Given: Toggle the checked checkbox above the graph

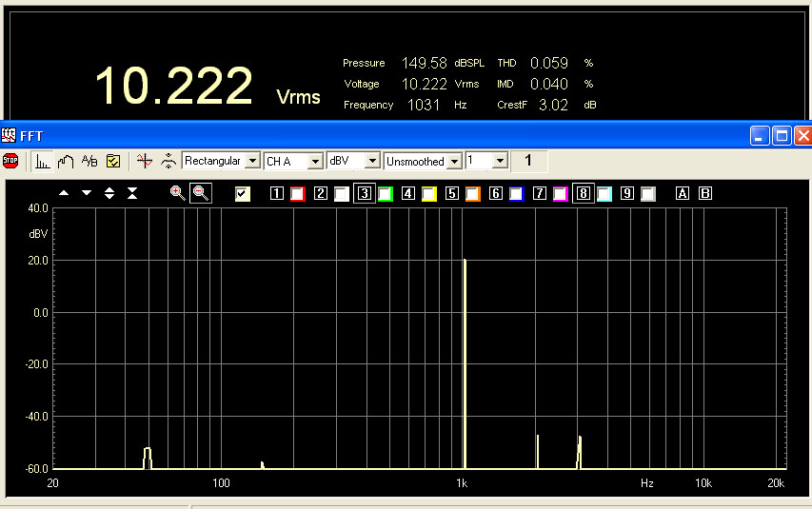Looking at the screenshot, I should [243, 194].
